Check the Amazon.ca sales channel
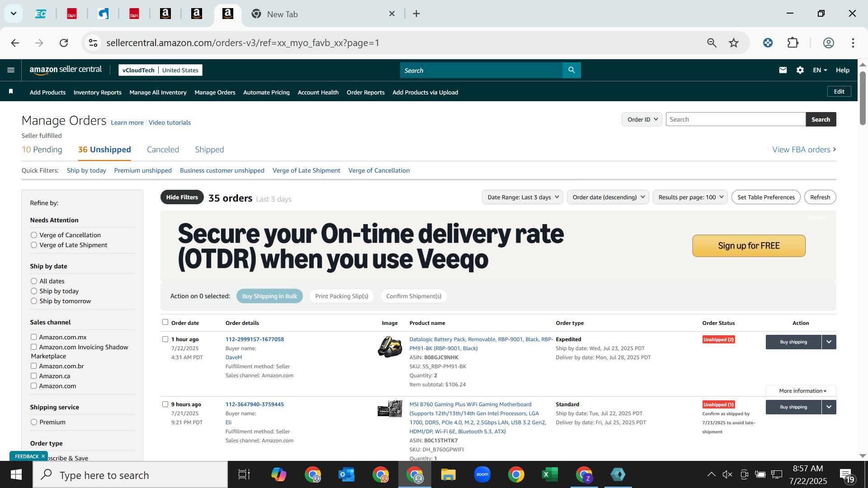This screenshot has width=868, height=488. point(33,376)
